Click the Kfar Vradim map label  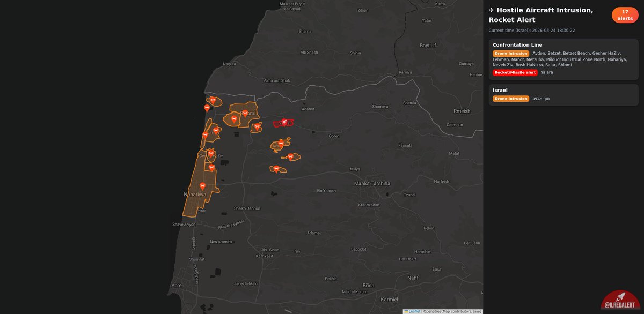click(369, 205)
